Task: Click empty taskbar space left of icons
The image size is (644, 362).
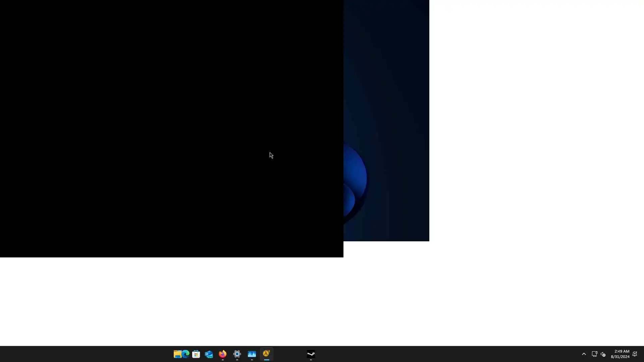Action: tap(84, 354)
